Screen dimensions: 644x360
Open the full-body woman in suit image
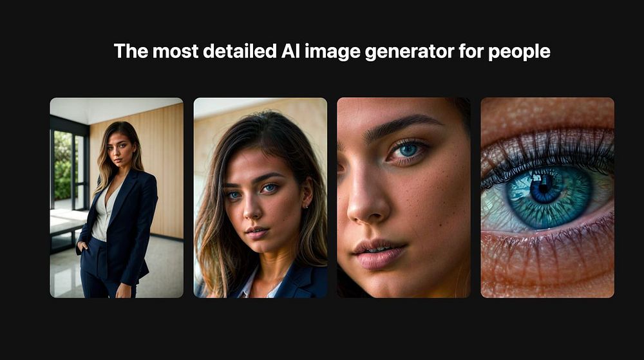(x=117, y=198)
